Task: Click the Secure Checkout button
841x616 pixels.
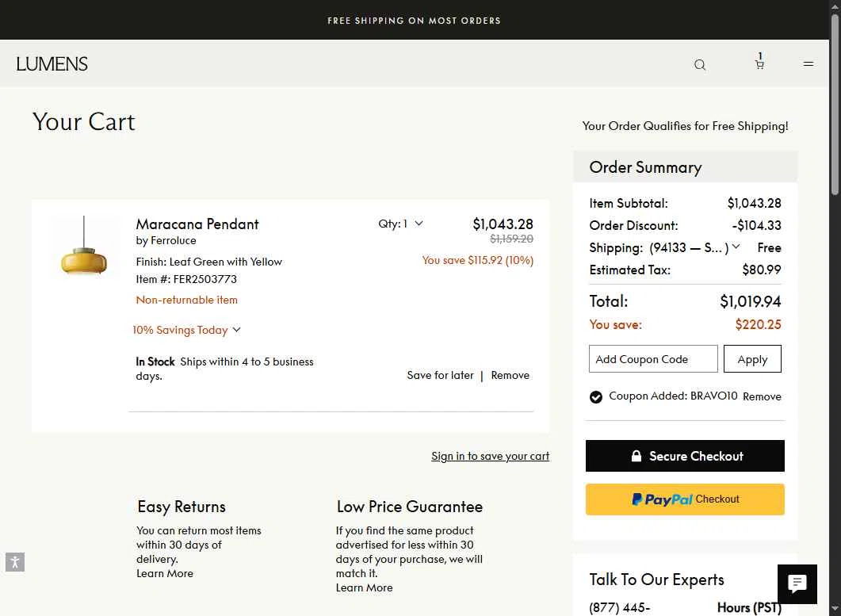Action: (685, 456)
